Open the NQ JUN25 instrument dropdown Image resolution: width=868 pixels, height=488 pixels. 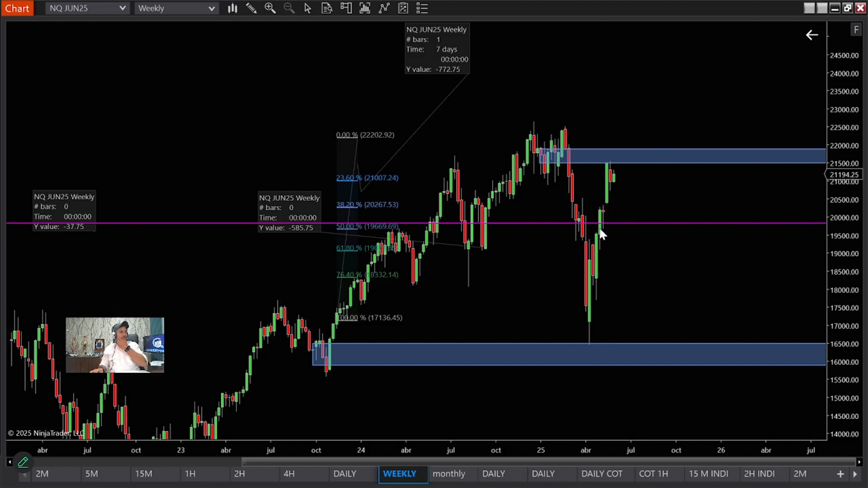pos(87,8)
